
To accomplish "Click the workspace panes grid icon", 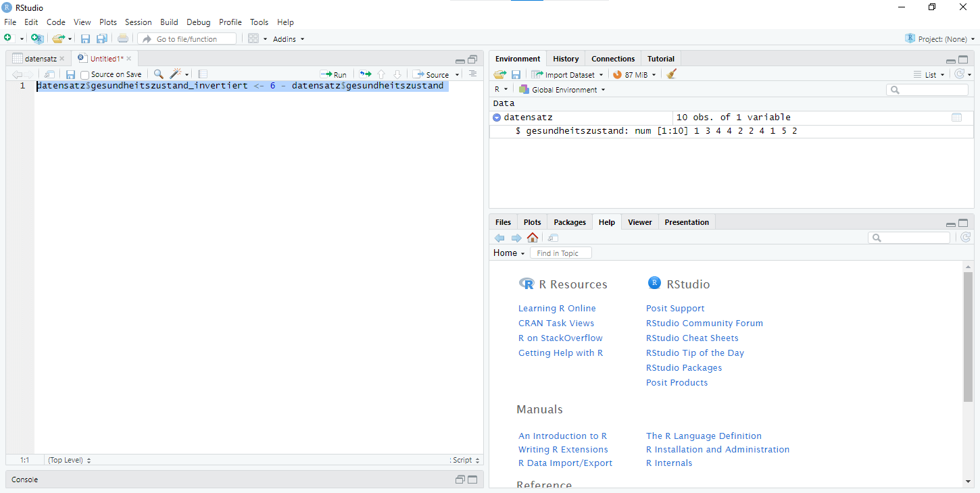I will point(253,38).
